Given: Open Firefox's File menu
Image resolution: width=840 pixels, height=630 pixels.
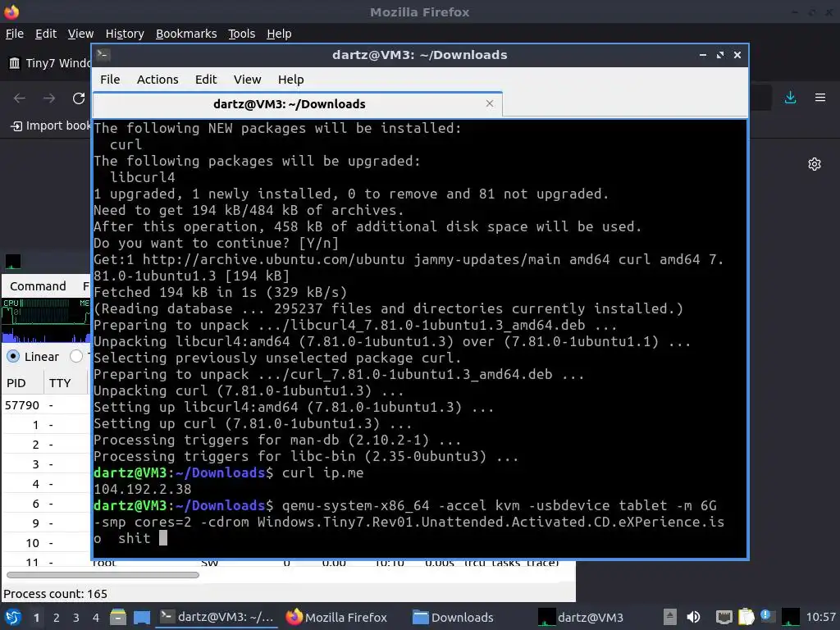Looking at the screenshot, I should pyautogui.click(x=15, y=34).
